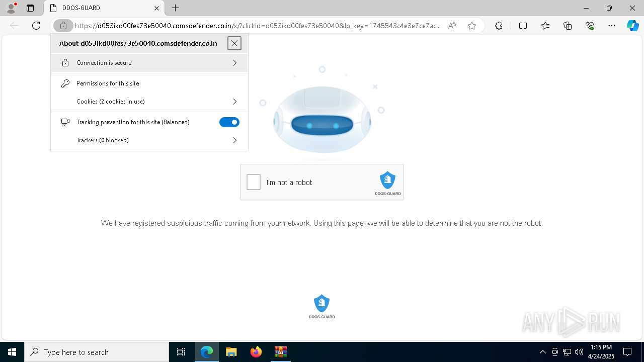Click the permissions key icon

click(x=65, y=83)
